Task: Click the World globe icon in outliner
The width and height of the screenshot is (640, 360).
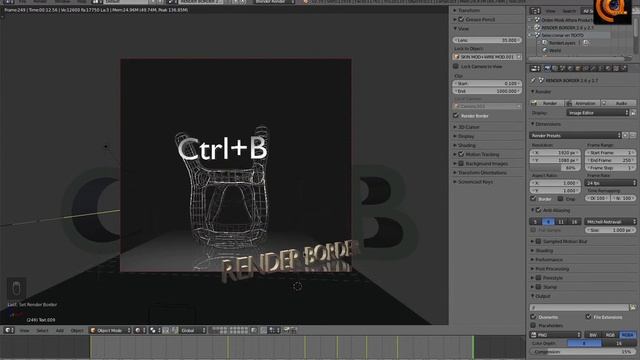Action: tap(544, 51)
